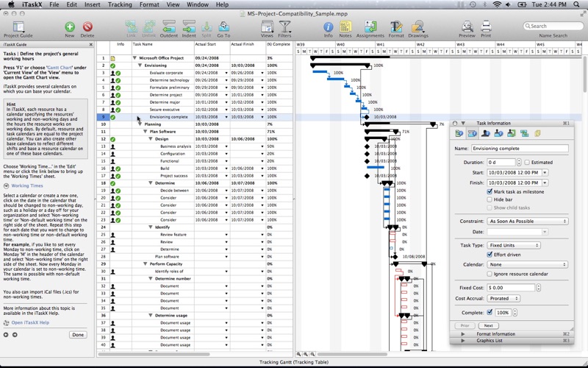Select first tab icon in Task Information panel
This screenshot has height=368, width=588.
pos(459,133)
